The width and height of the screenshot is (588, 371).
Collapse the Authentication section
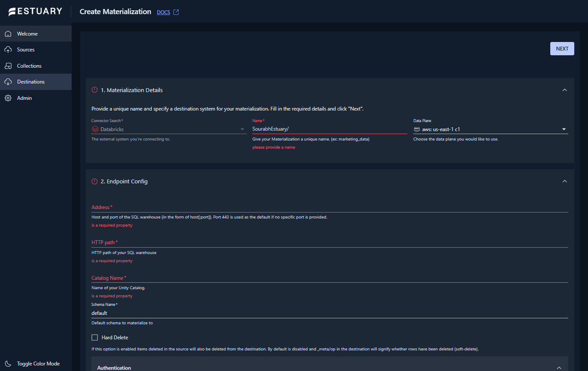pyautogui.click(x=559, y=368)
